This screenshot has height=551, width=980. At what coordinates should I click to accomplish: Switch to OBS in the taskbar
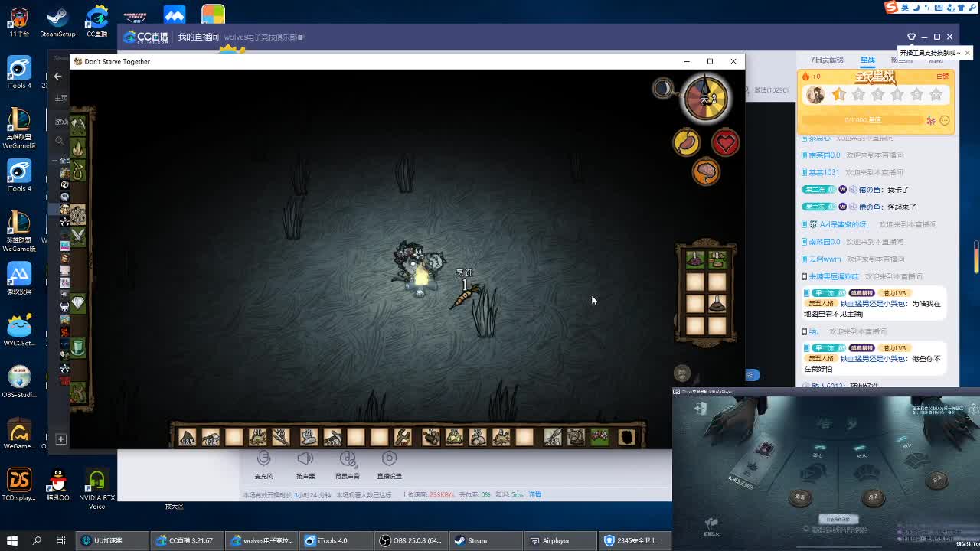coord(410,540)
